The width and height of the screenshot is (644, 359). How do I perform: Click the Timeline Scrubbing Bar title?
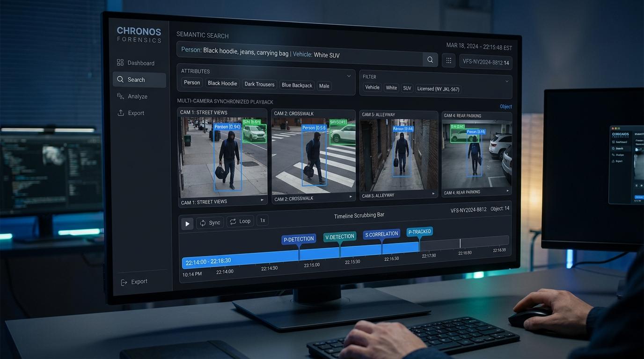pyautogui.click(x=359, y=216)
